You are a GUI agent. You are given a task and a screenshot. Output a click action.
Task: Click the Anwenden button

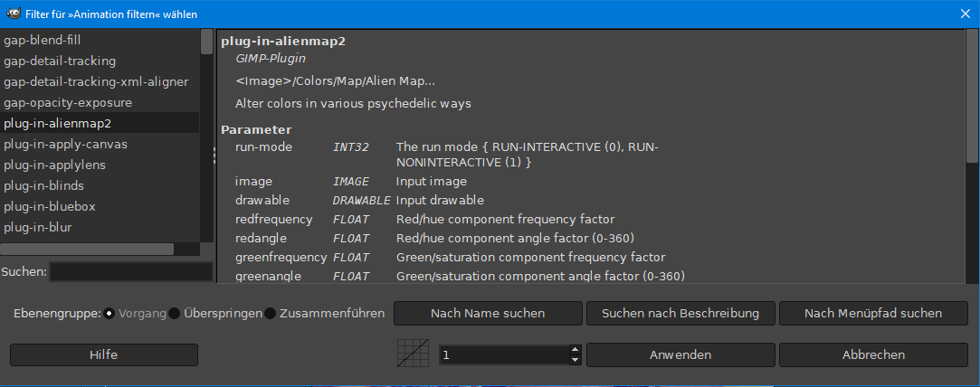(x=680, y=355)
